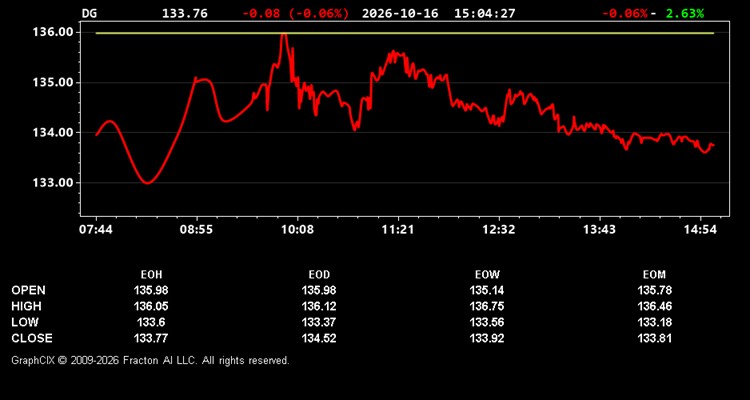Select EOD high value 136.12
Screen dimensions: 750x400
click(319, 306)
